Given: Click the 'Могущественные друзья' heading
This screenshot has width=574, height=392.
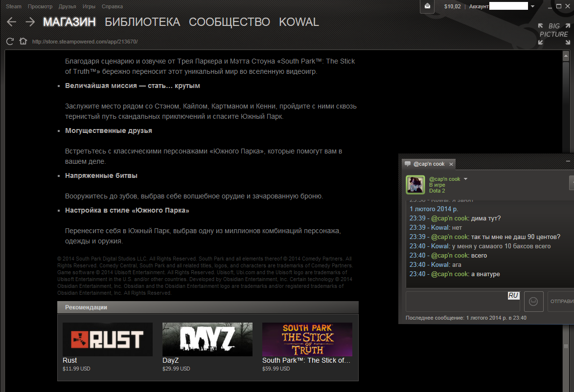Looking at the screenshot, I should [x=108, y=131].
